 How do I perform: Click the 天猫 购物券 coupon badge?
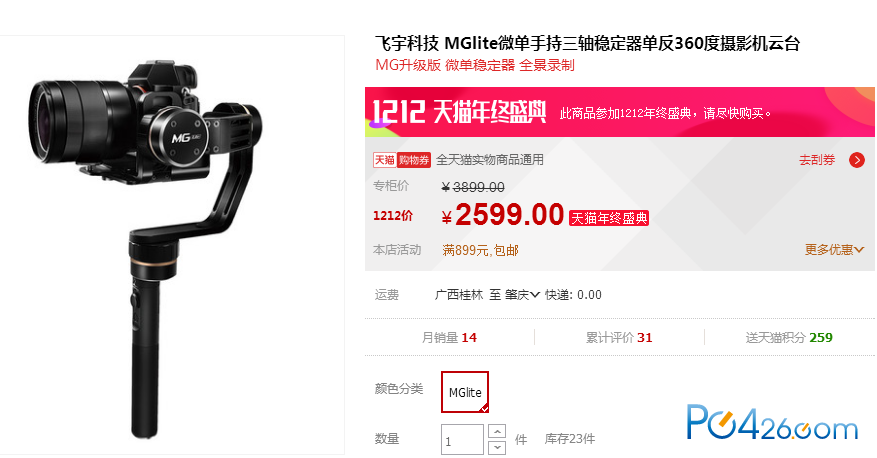pyautogui.click(x=402, y=160)
